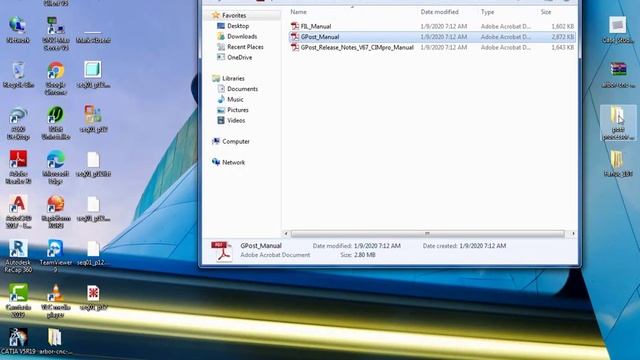
Task: Click the horizontal scrollbar thumb in file list
Action: [427, 233]
